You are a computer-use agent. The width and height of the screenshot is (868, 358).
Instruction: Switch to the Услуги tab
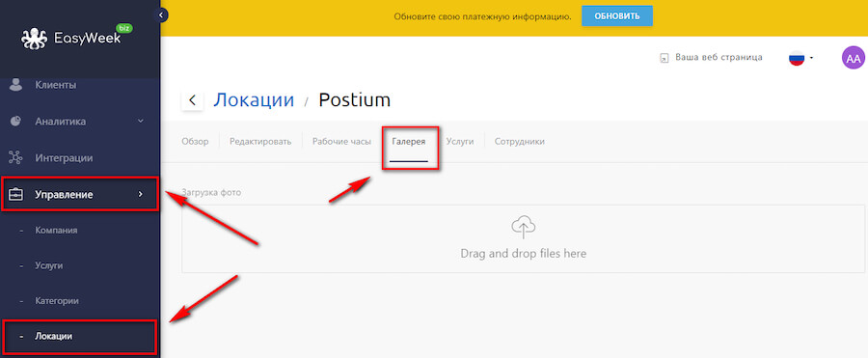coord(460,141)
